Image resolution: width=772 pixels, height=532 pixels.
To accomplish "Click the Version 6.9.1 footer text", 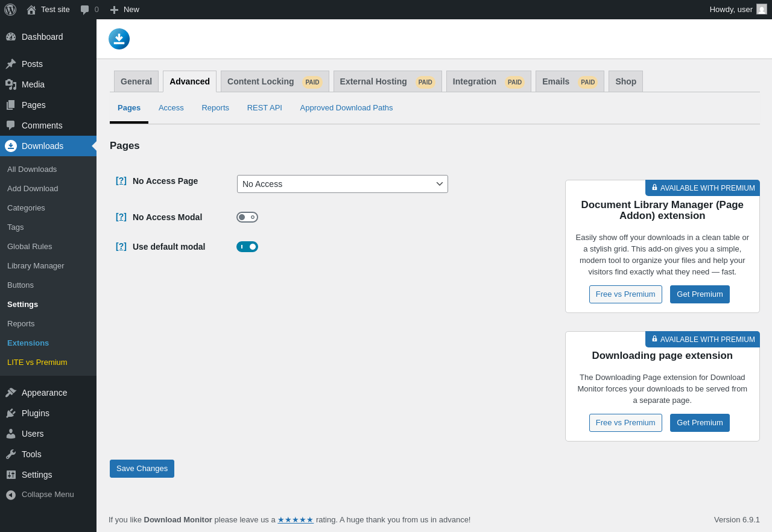I will point(737,520).
